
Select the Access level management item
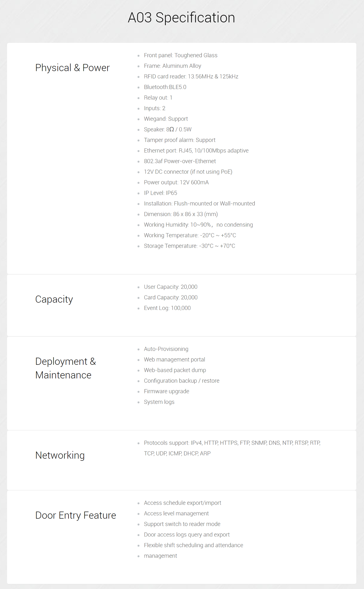tap(176, 513)
